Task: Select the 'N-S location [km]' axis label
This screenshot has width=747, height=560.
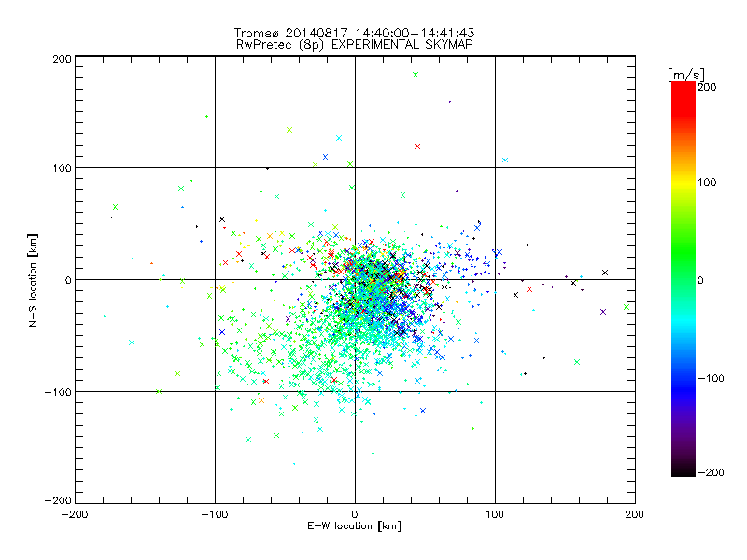Action: tap(33, 280)
